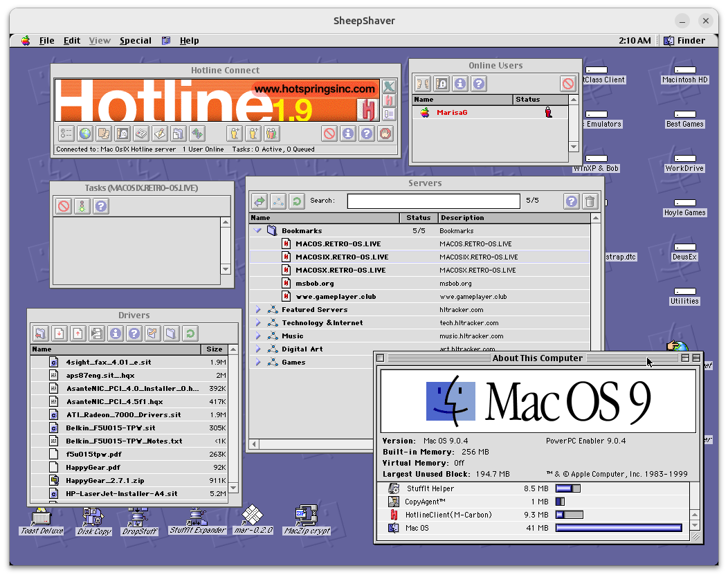
Task: Open the File menu
Action: (46, 41)
